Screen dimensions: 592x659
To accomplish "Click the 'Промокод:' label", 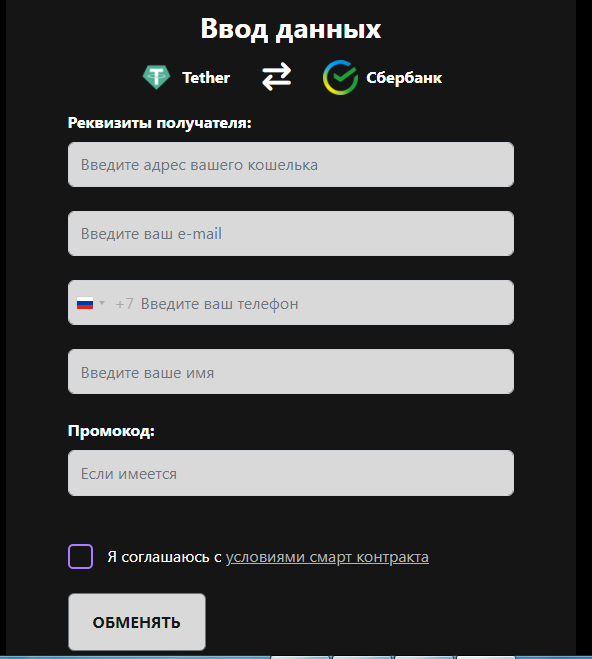I will click(111, 431).
